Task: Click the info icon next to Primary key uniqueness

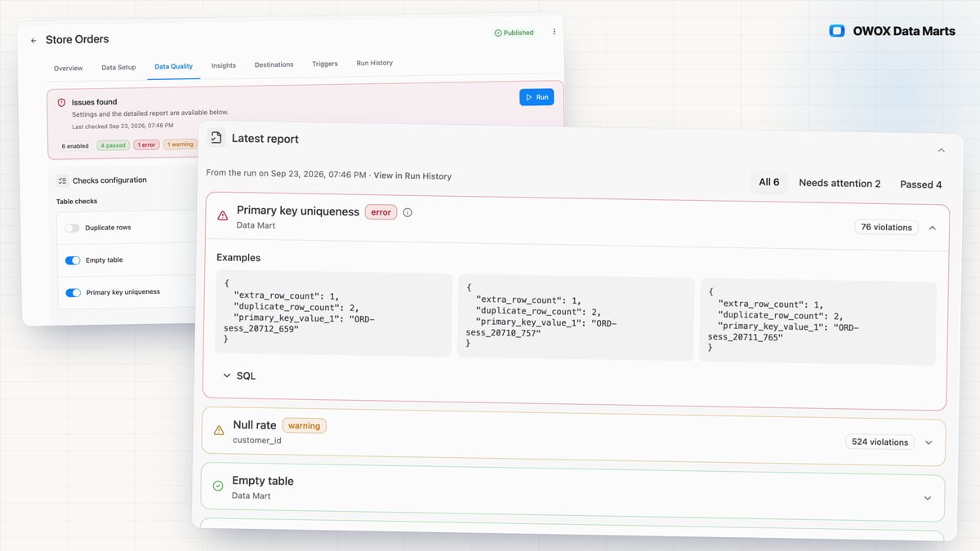Action: click(408, 212)
